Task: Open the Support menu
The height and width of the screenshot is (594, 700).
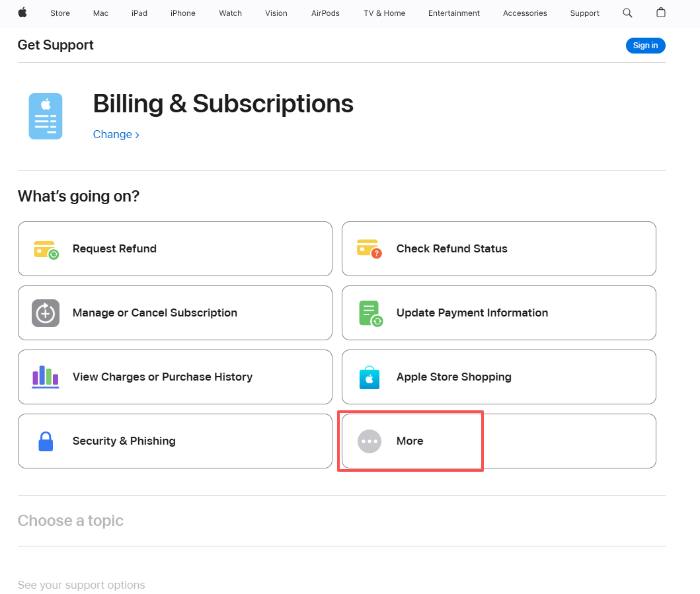Action: pyautogui.click(x=585, y=13)
